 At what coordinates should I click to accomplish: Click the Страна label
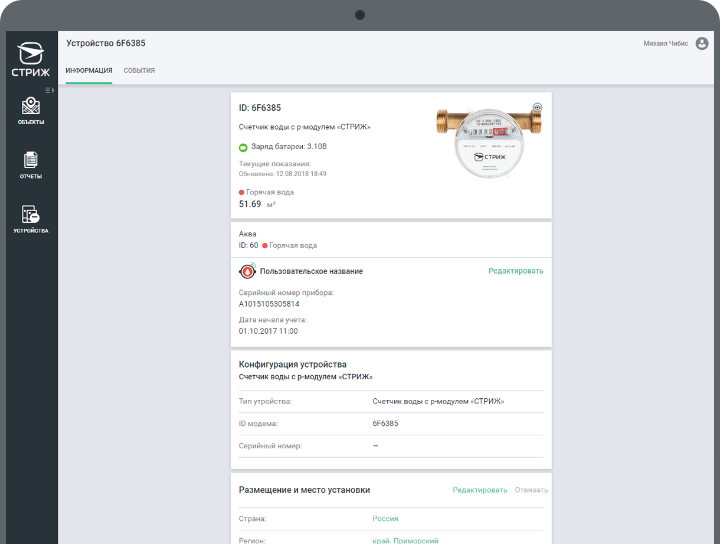pos(253,519)
